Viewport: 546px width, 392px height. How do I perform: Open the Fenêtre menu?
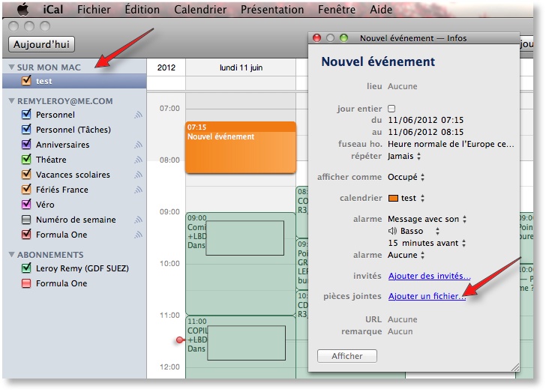tap(337, 10)
